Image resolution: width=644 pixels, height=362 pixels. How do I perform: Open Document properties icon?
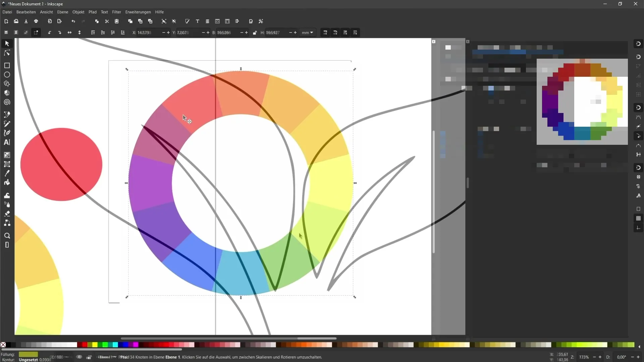(x=251, y=21)
